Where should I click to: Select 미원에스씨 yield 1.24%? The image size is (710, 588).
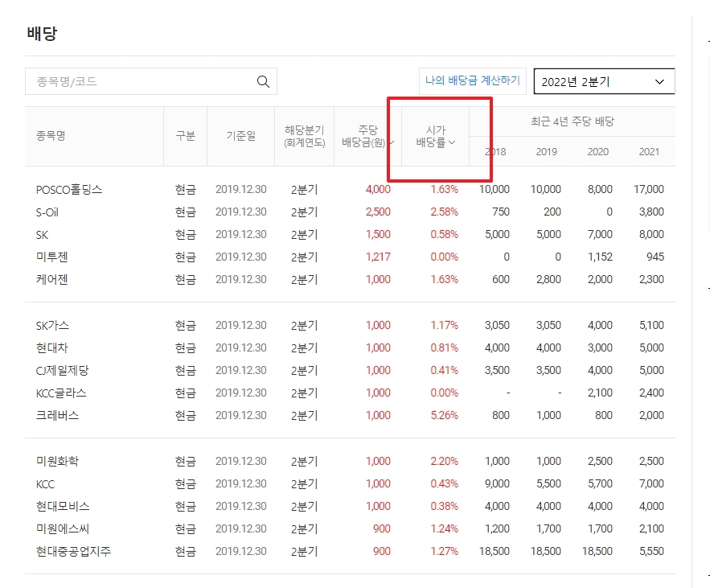(x=444, y=528)
